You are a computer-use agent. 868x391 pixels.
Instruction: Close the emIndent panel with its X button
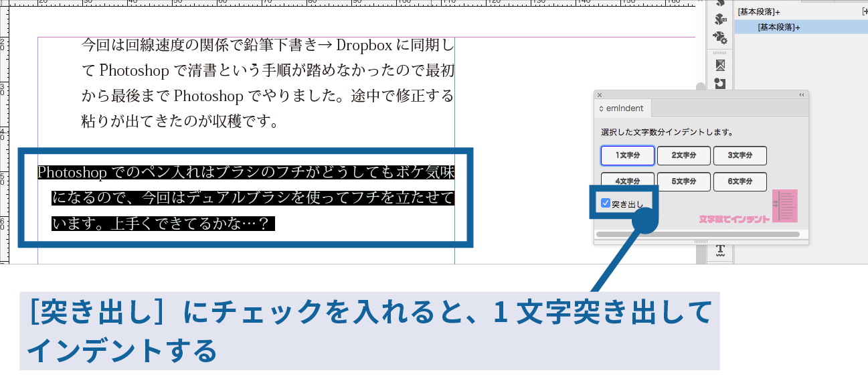click(600, 95)
